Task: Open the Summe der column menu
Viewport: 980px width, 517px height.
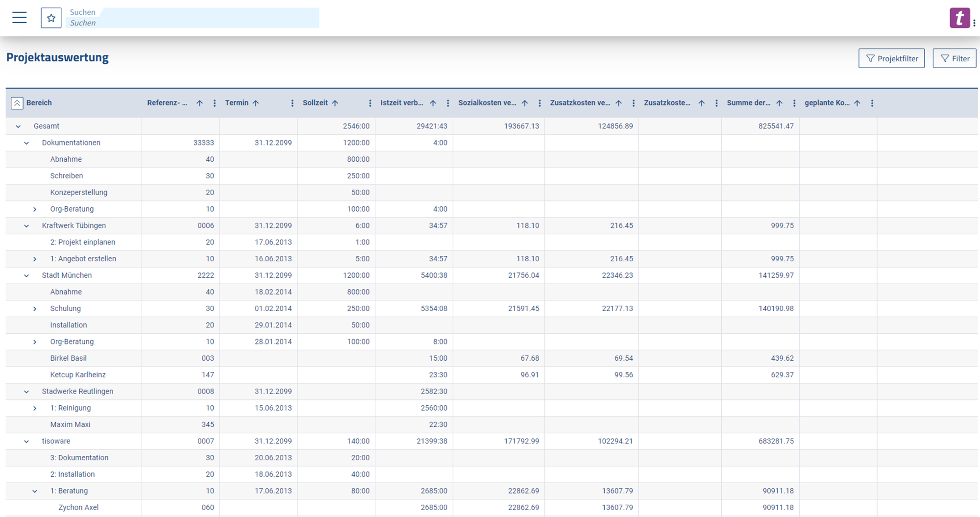Action: point(794,103)
